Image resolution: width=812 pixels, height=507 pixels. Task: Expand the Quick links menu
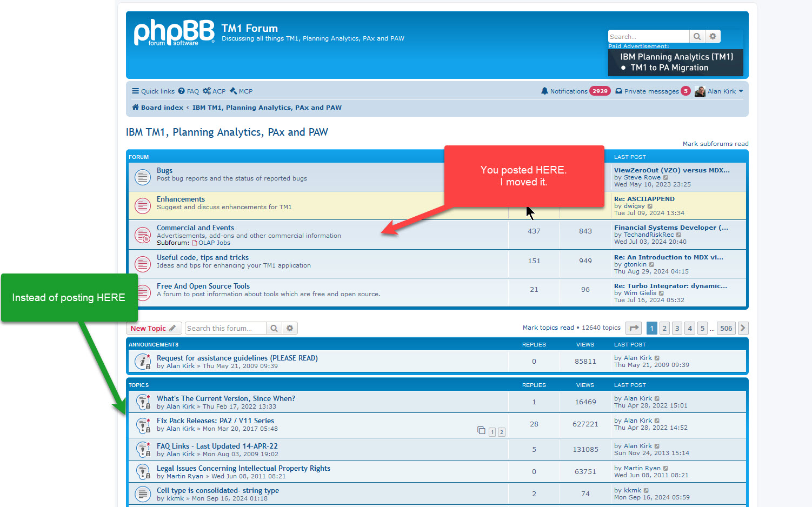[154, 91]
